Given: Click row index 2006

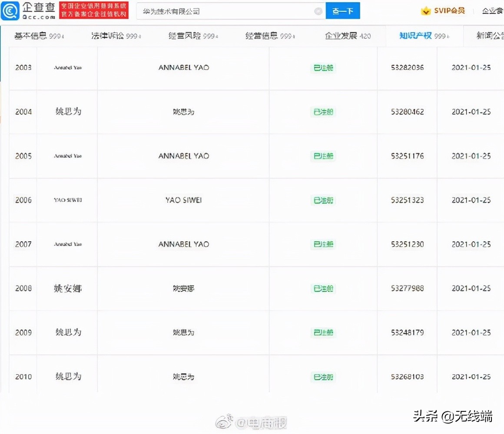Looking at the screenshot, I should click(x=23, y=200).
